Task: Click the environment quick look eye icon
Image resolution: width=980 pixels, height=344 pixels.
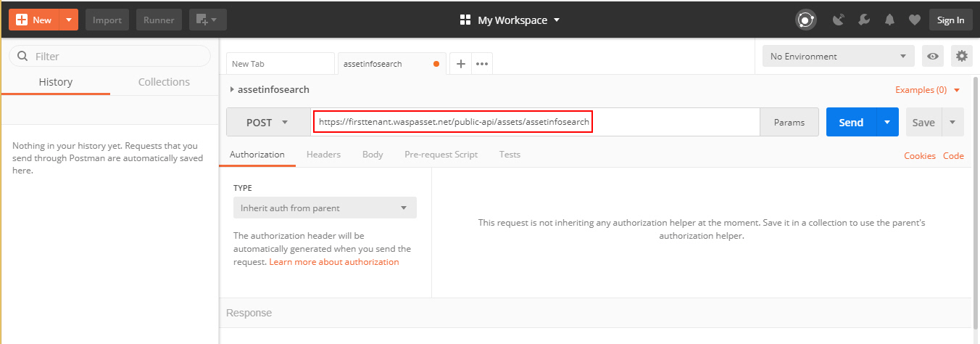Action: [933, 56]
